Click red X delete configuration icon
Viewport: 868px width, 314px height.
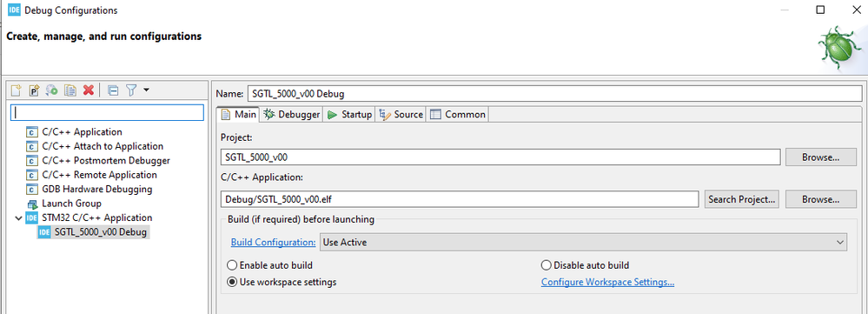click(88, 90)
